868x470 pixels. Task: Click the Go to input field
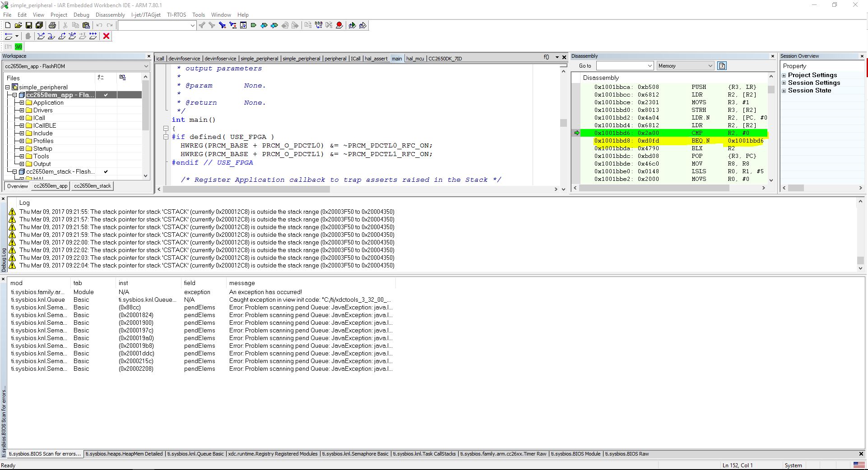pos(621,66)
